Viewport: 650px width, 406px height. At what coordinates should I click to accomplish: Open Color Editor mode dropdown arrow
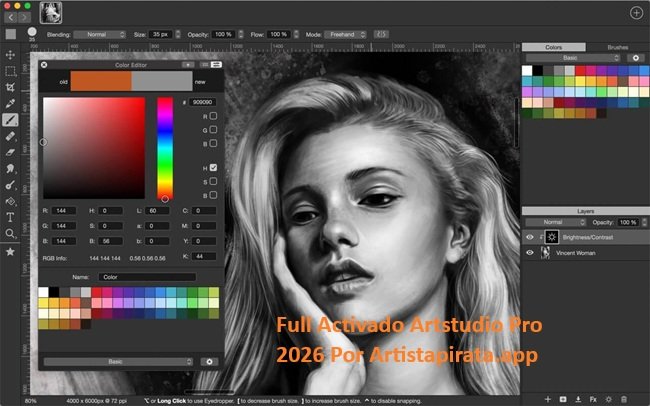(188, 65)
